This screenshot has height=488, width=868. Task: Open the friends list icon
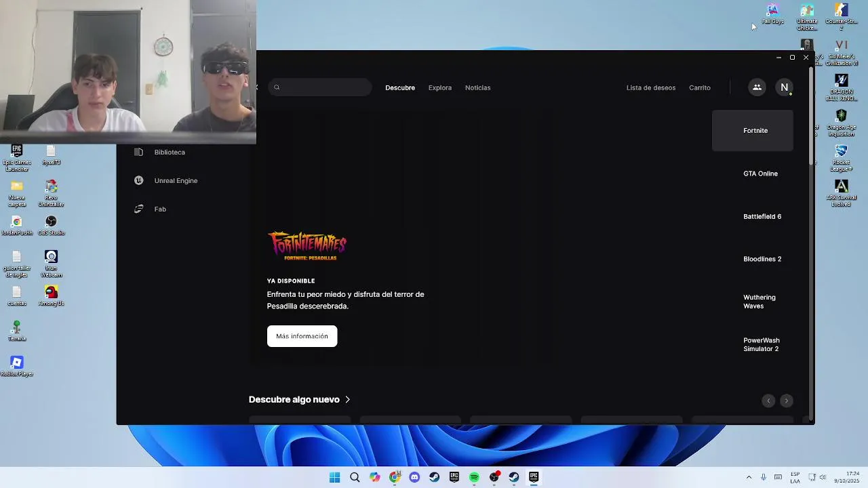757,87
